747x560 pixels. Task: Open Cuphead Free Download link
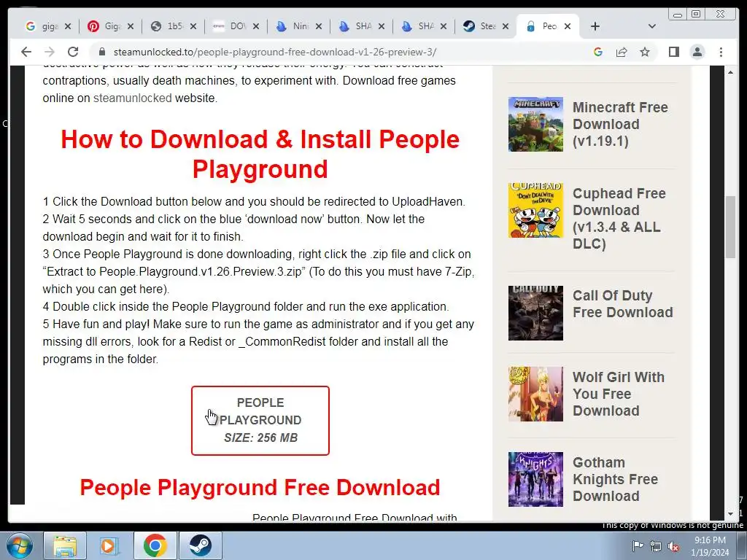(x=619, y=219)
